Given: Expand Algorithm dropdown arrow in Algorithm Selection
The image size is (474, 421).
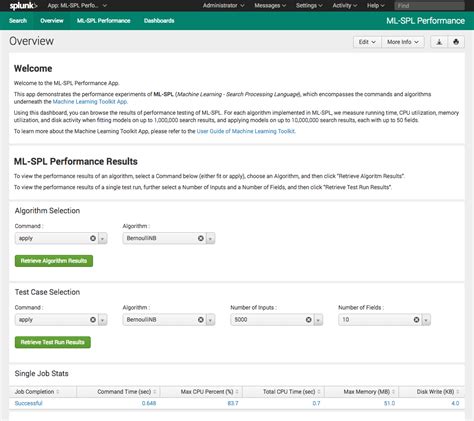Looking at the screenshot, I should click(210, 238).
